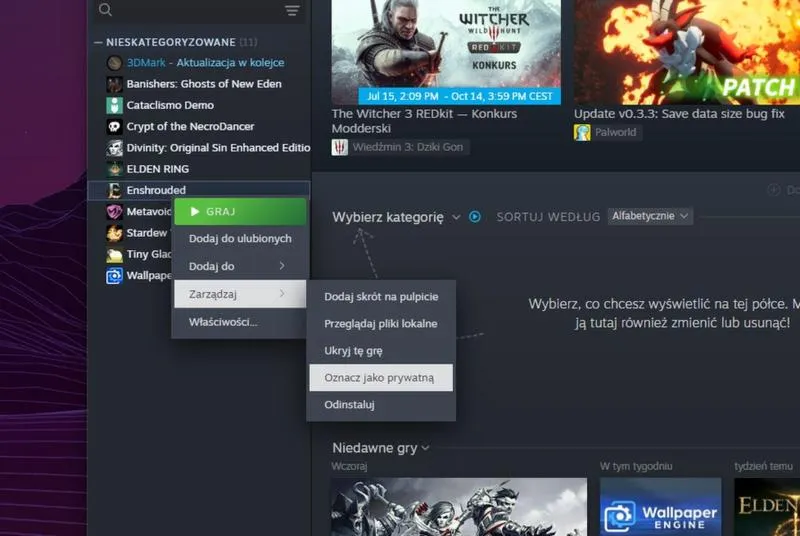Image resolution: width=800 pixels, height=536 pixels.
Task: Click the chevron arrow on Zarządzaj
Action: (x=282, y=293)
